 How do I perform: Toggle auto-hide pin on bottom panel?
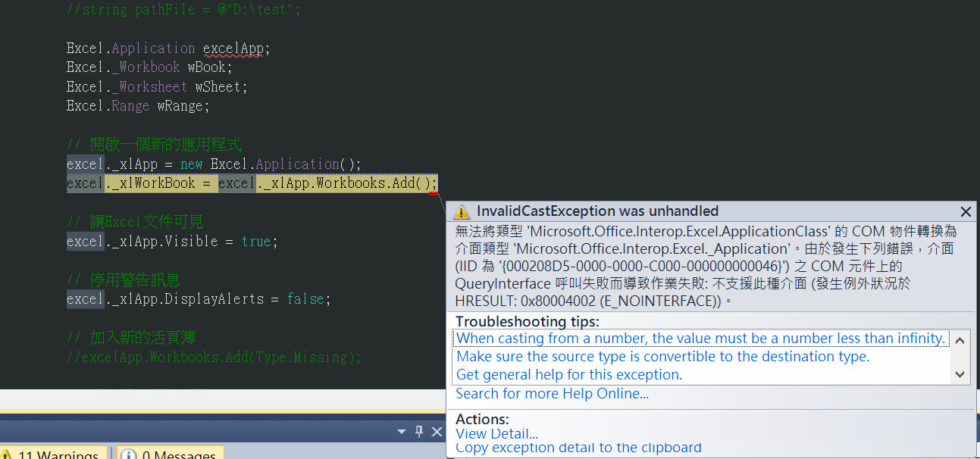(x=419, y=432)
